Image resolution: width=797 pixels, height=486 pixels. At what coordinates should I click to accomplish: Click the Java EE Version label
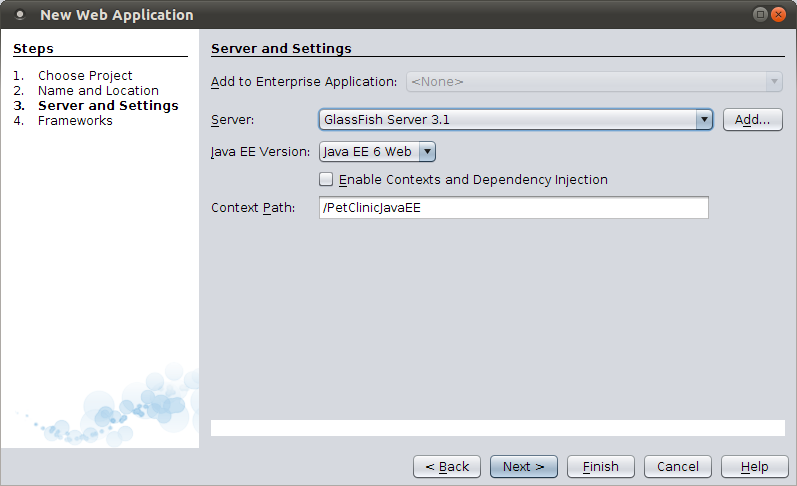pyautogui.click(x=260, y=152)
